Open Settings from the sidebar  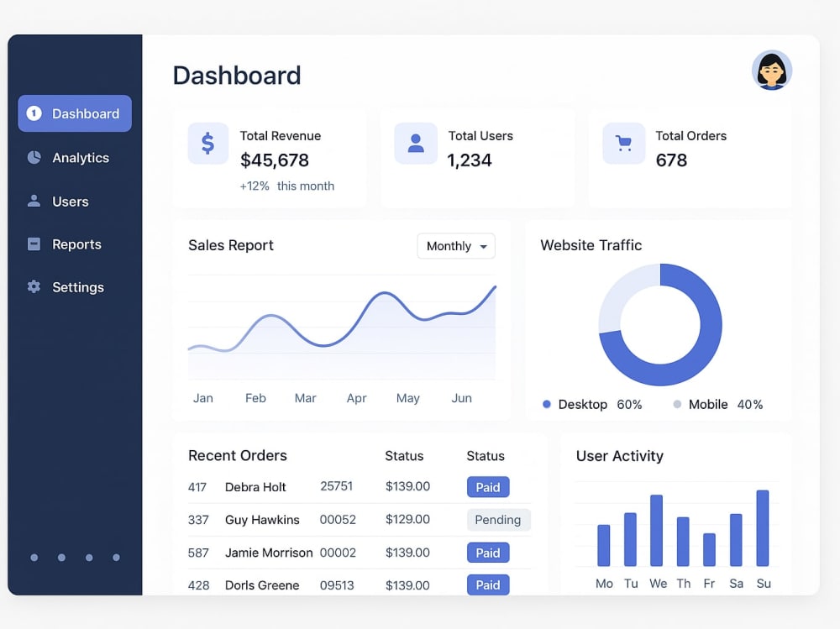tap(75, 287)
